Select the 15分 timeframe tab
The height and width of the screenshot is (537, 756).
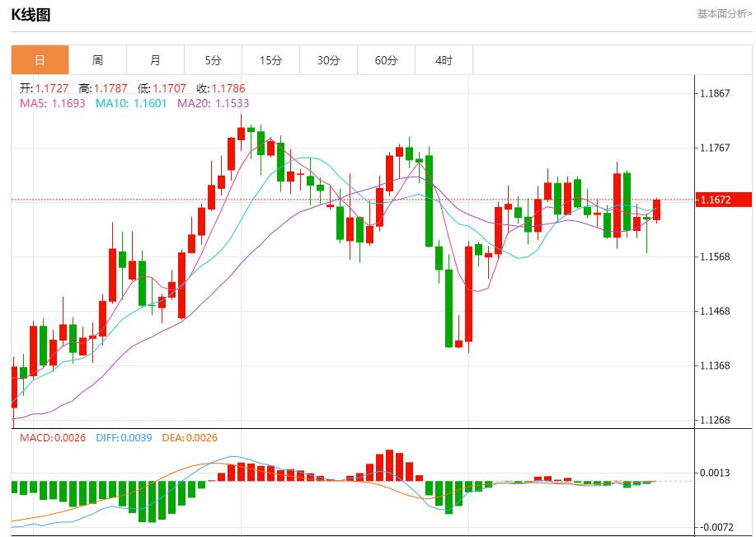(x=270, y=60)
